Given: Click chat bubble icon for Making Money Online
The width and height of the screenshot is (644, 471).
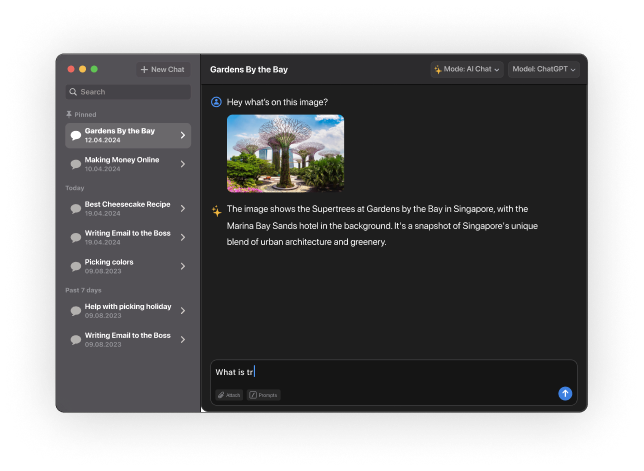Looking at the screenshot, I should pos(76,164).
